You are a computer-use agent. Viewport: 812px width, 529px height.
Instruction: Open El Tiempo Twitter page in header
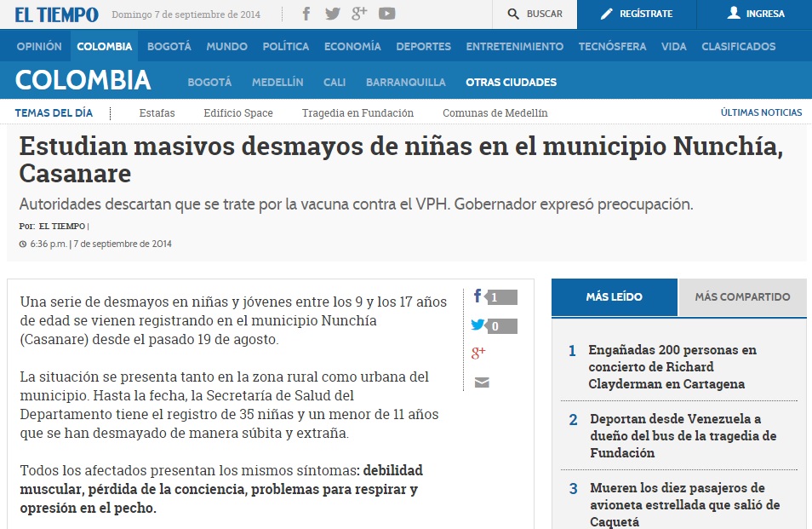point(332,14)
